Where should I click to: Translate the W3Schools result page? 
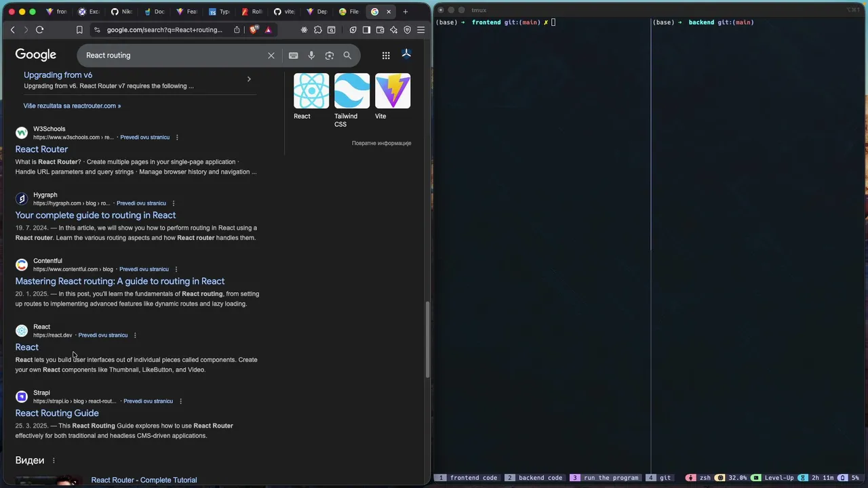tap(145, 138)
